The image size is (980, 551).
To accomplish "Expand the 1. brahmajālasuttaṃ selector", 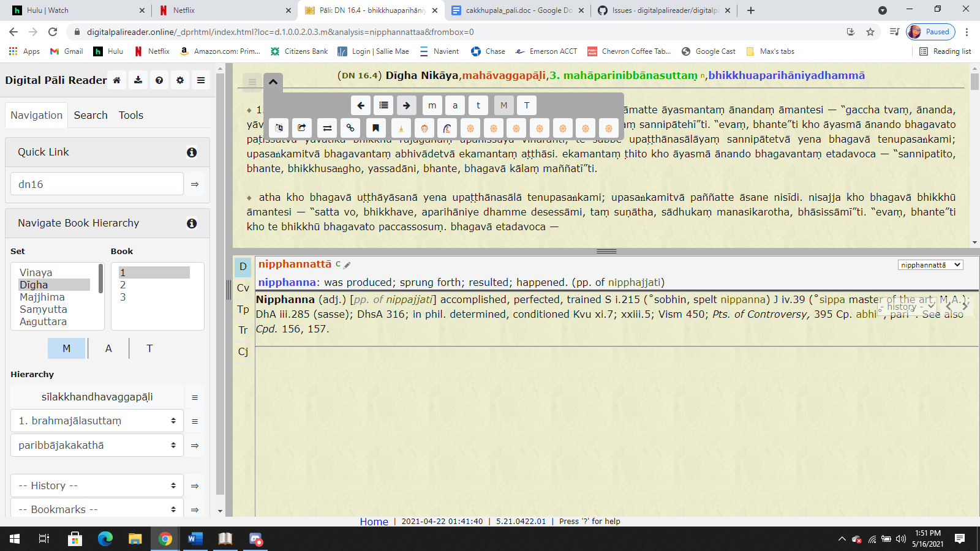I will click(x=96, y=421).
